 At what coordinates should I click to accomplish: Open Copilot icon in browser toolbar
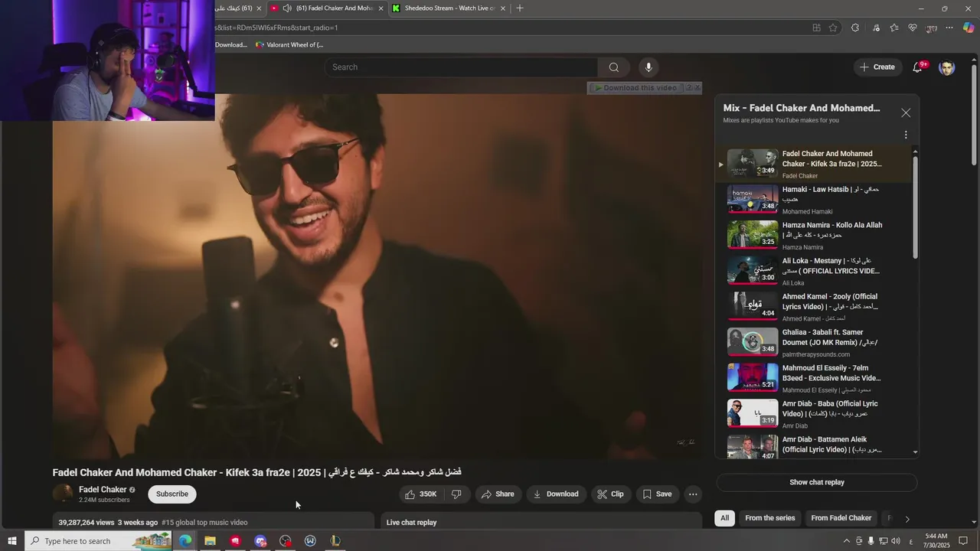[x=969, y=28]
